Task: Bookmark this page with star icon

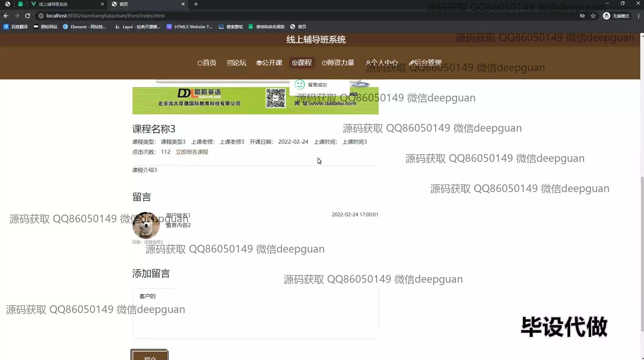Action: point(593,16)
